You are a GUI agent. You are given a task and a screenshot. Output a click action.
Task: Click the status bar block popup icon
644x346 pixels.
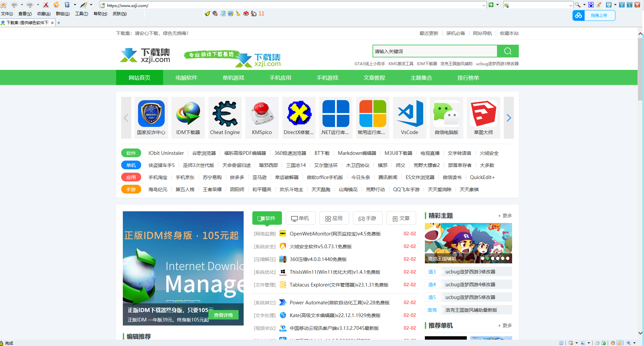tap(571, 343)
